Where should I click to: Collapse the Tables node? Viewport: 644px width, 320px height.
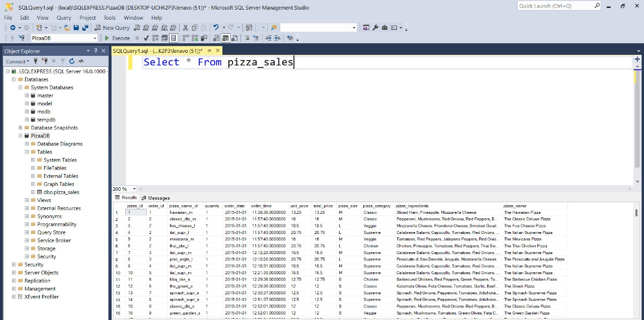pyautogui.click(x=27, y=151)
